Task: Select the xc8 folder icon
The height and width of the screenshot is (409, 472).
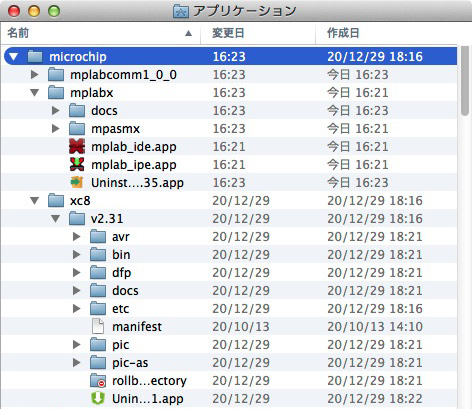Action: pyautogui.click(x=56, y=201)
